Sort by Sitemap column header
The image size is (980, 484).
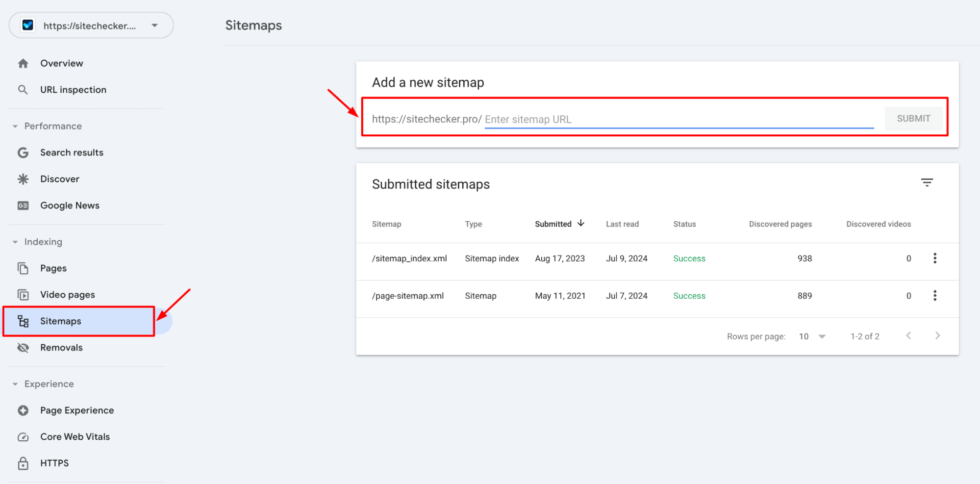click(x=386, y=224)
